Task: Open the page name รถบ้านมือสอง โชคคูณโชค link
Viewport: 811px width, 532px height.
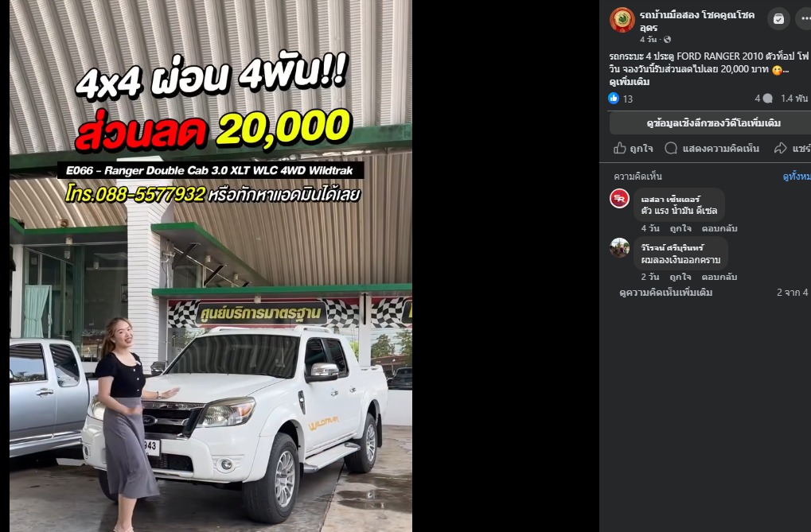Action: pos(696,21)
